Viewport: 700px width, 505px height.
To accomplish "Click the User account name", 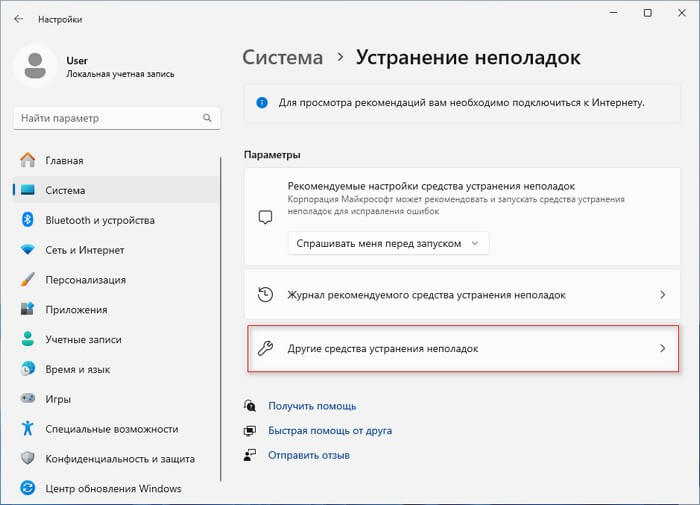I will coord(77,60).
